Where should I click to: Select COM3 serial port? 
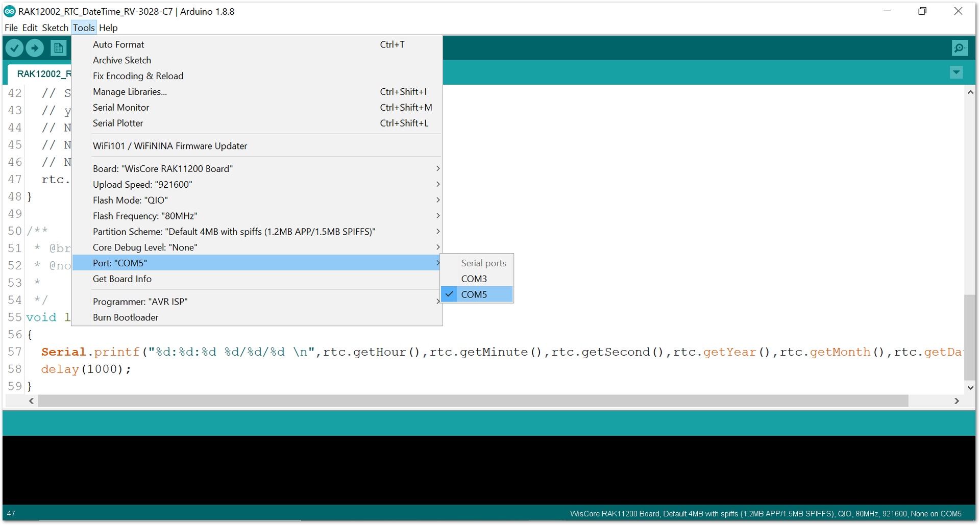(477, 279)
